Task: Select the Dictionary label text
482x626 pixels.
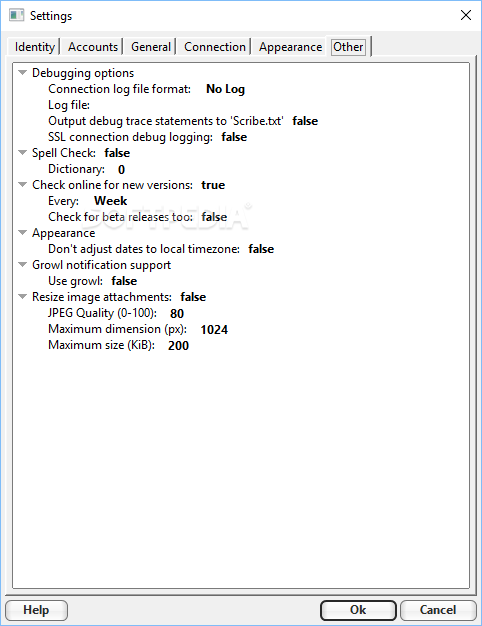Action: pyautogui.click(x=76, y=169)
